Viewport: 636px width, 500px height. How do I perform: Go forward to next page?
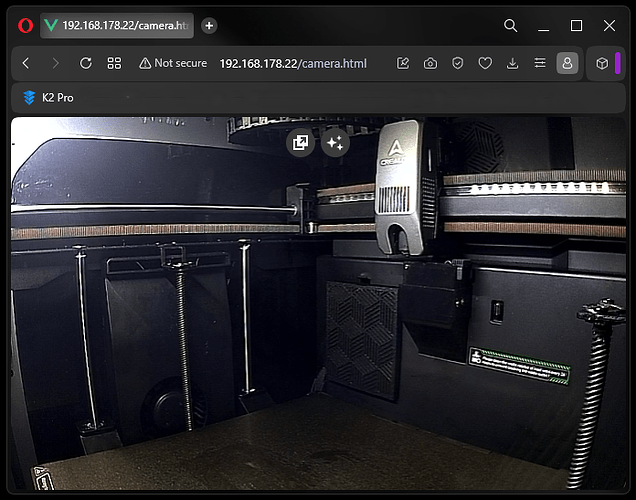tap(56, 63)
